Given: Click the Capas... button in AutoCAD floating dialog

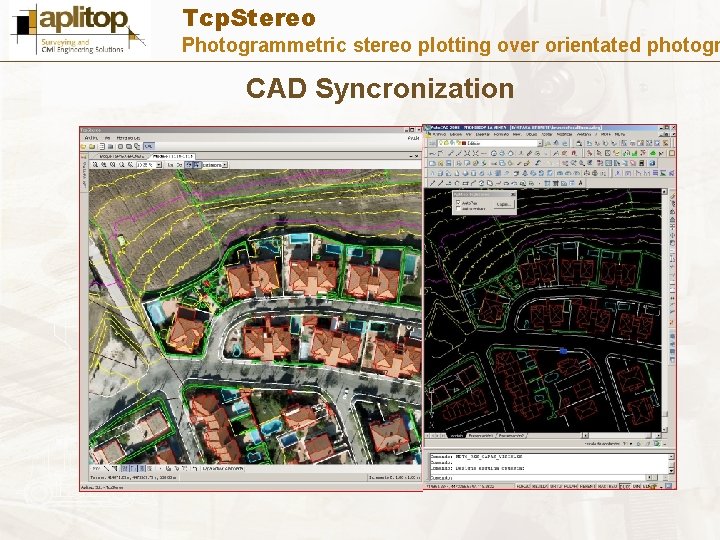Looking at the screenshot, I should click(x=503, y=204).
